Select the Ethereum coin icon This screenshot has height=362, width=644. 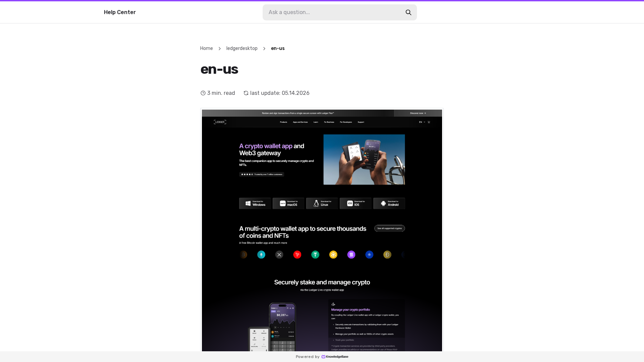pyautogui.click(x=261, y=255)
